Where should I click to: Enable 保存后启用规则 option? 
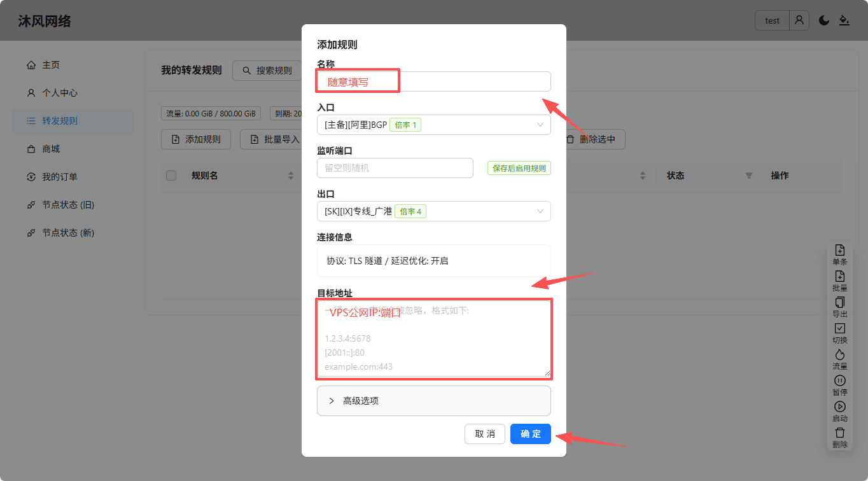(519, 168)
